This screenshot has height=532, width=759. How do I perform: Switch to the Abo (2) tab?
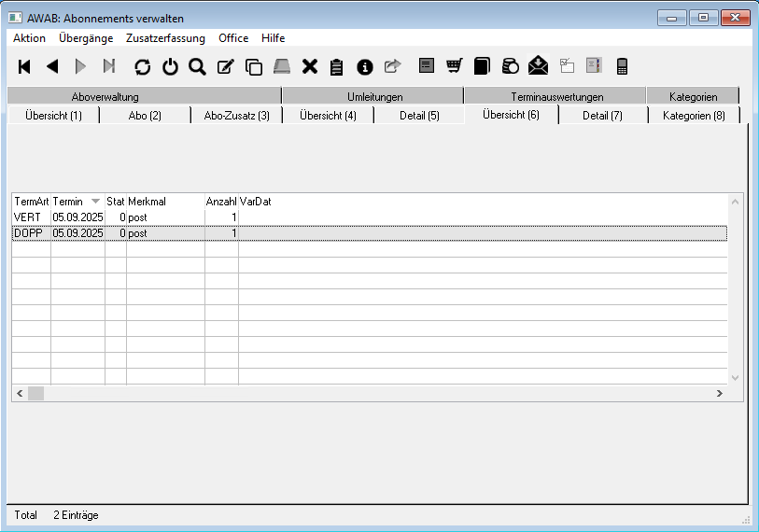pyautogui.click(x=145, y=116)
